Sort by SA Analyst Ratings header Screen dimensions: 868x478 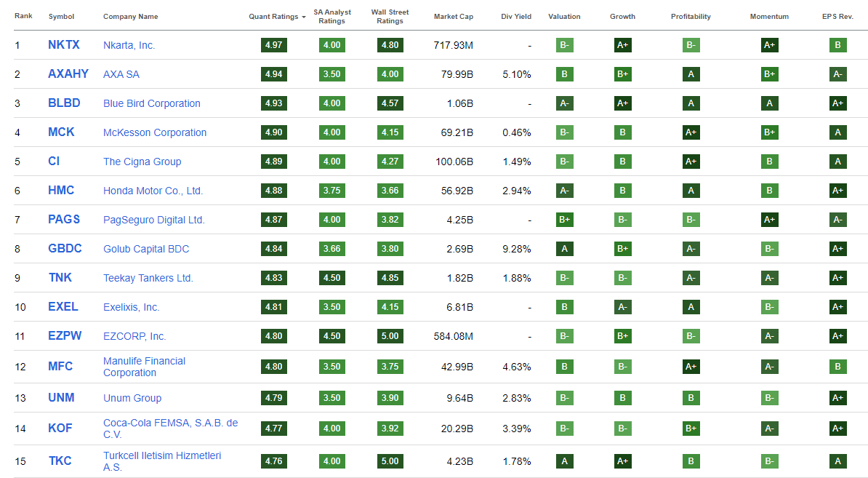[332, 17]
